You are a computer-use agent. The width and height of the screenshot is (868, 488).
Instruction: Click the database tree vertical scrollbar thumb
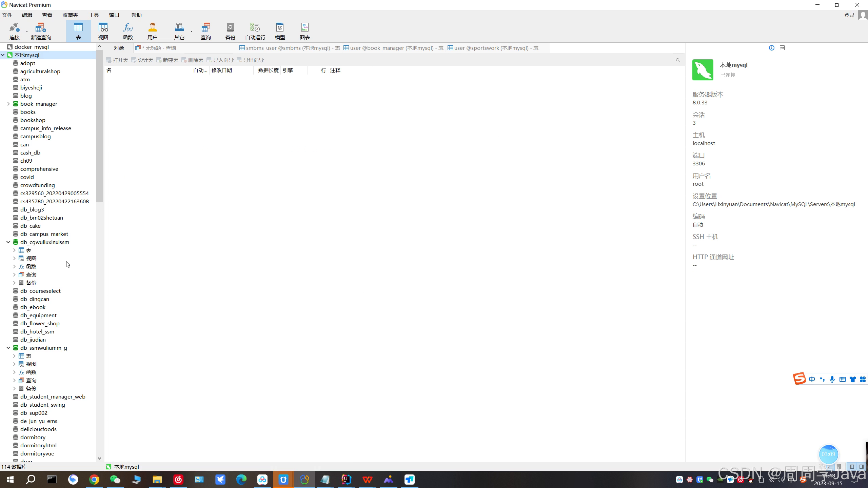click(99, 125)
